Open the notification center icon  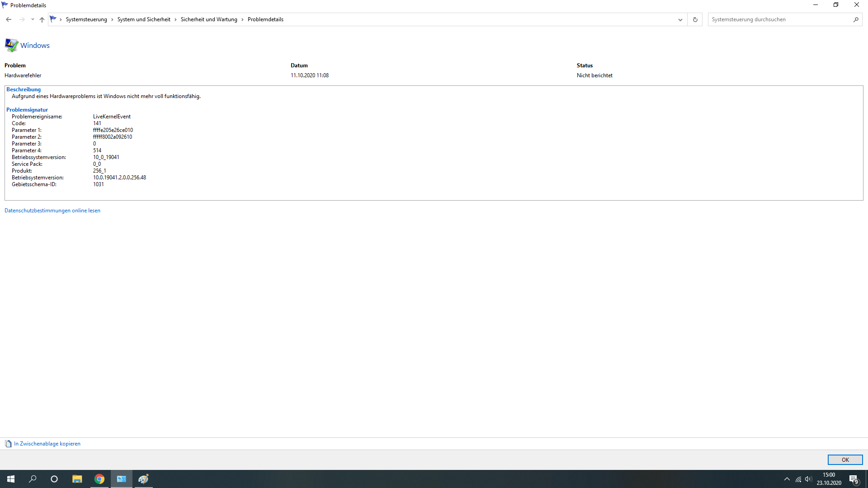point(854,479)
